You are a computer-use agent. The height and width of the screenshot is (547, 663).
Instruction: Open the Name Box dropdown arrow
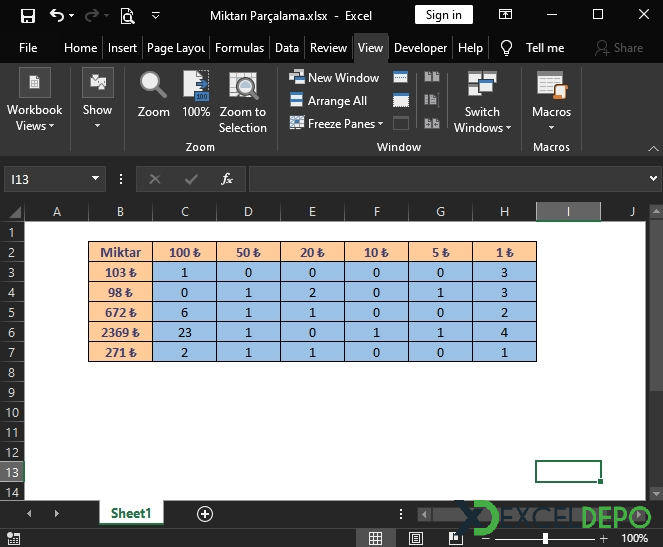click(x=96, y=179)
